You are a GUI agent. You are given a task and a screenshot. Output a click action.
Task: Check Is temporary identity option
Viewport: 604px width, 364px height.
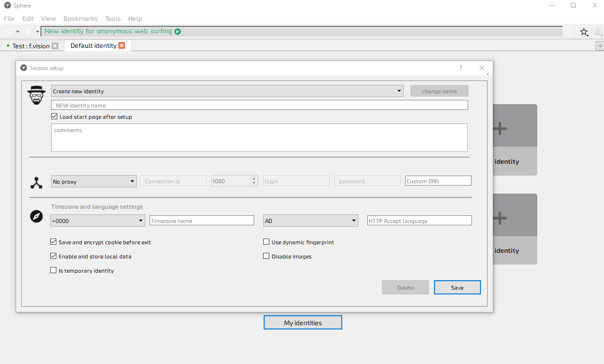[x=53, y=270]
